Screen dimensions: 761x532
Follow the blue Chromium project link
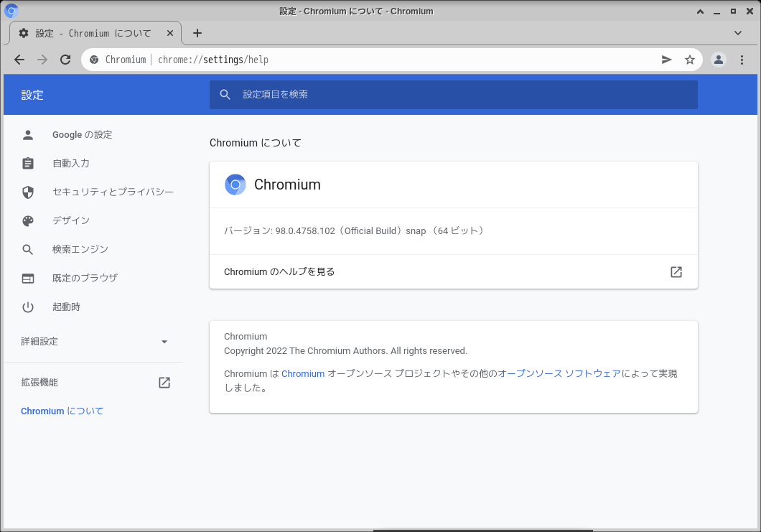303,374
